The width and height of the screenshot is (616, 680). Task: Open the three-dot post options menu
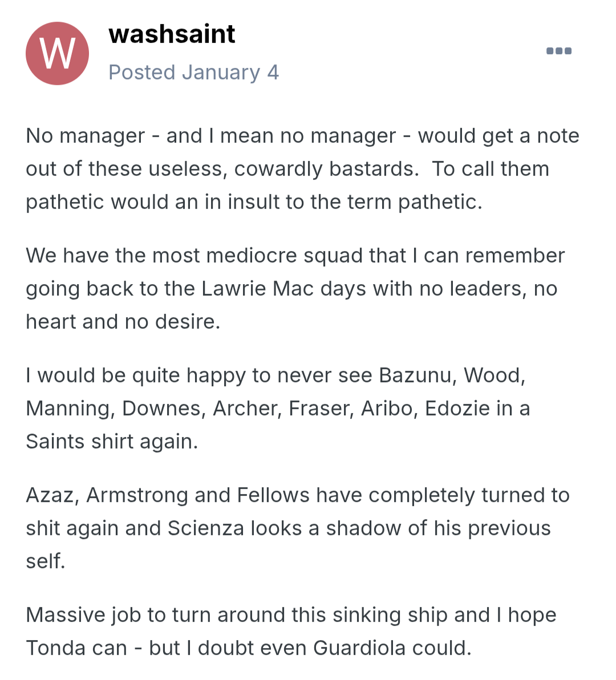558,51
